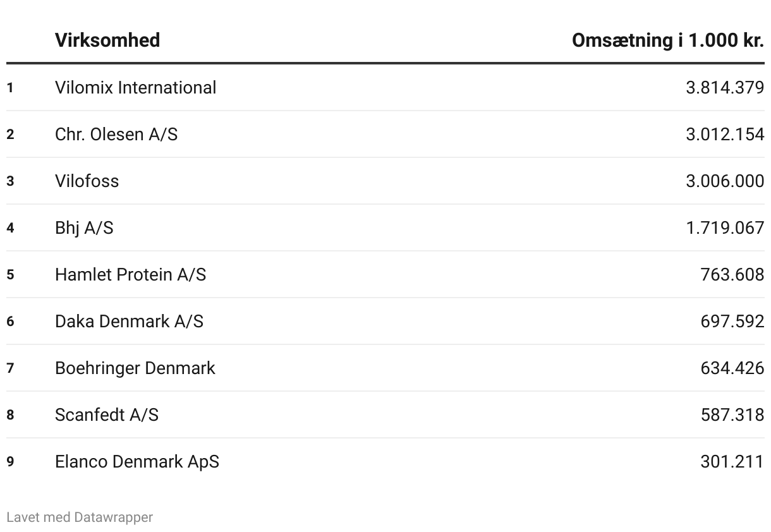The height and width of the screenshot is (532, 771).
Task: Select the revenue value 697.592
Action: (732, 321)
